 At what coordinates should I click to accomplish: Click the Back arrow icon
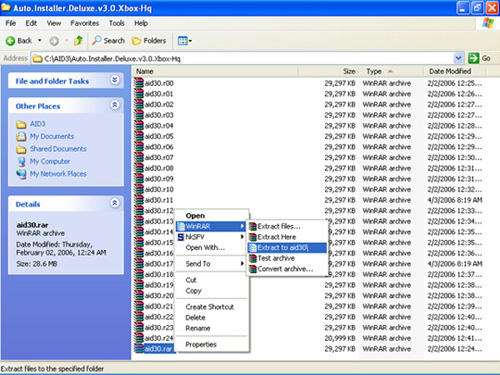(x=10, y=41)
